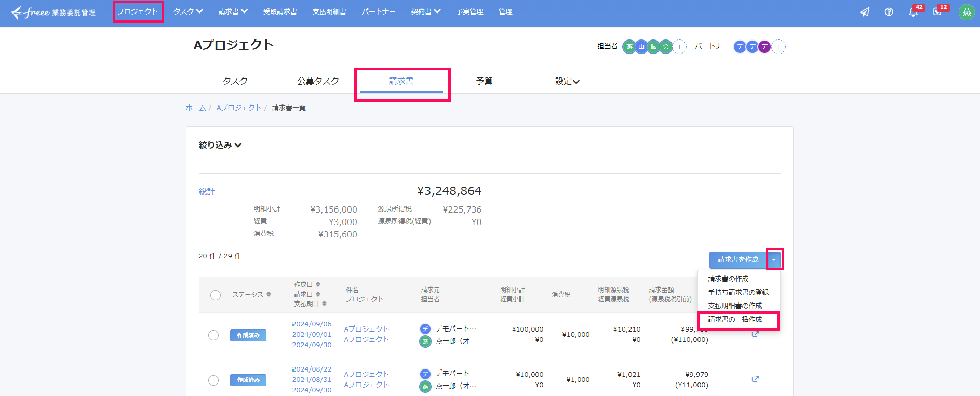The width and height of the screenshot is (980, 396).
Task: Open external link icon for 2024/08/22 invoice
Action: pyautogui.click(x=755, y=379)
